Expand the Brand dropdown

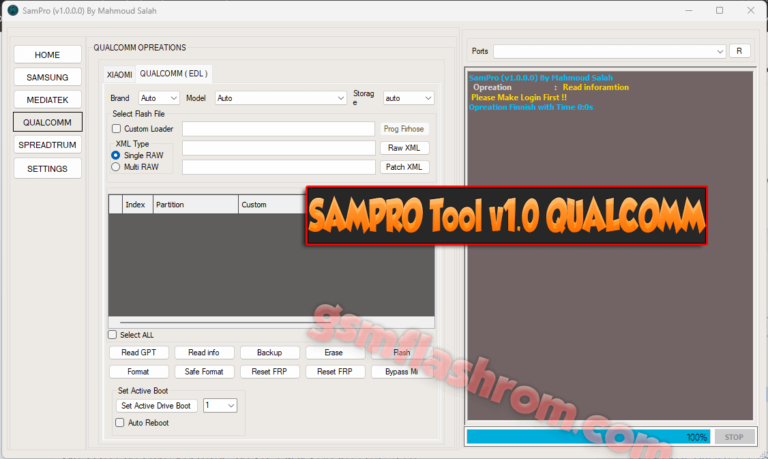pyautogui.click(x=159, y=98)
